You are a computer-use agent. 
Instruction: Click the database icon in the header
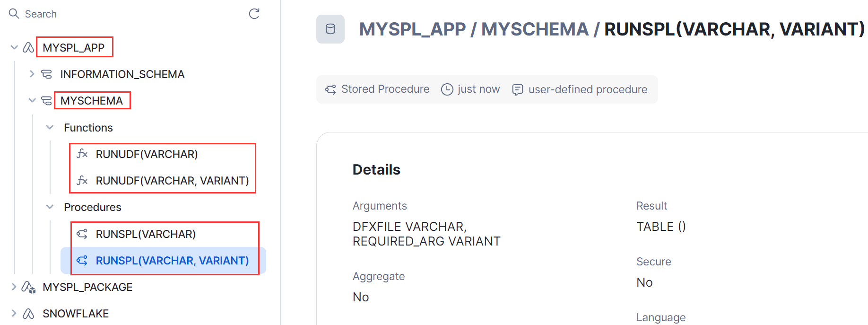pyautogui.click(x=330, y=29)
